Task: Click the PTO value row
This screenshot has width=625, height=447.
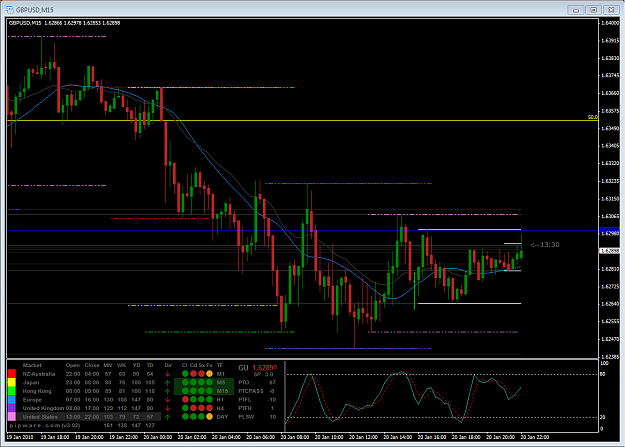Action: [257, 382]
